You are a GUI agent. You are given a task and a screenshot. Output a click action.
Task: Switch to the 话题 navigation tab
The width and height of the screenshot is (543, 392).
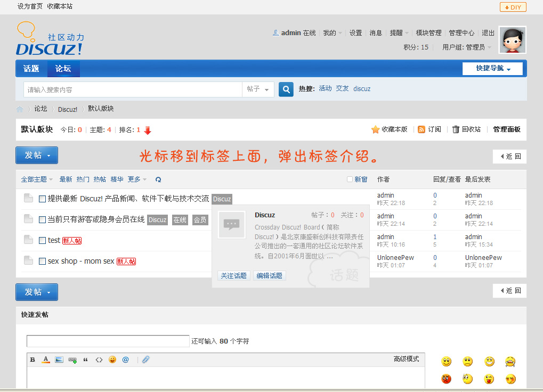coord(31,69)
